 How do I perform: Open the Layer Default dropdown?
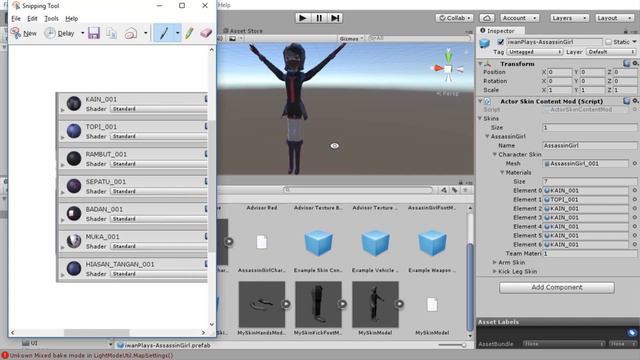[x=611, y=52]
